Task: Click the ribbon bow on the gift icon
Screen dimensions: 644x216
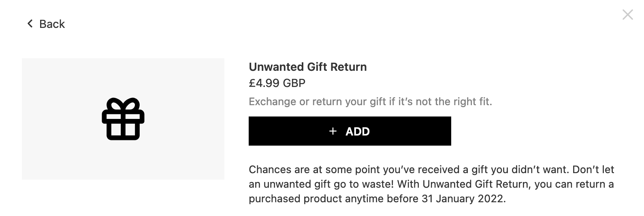Action: [x=123, y=104]
